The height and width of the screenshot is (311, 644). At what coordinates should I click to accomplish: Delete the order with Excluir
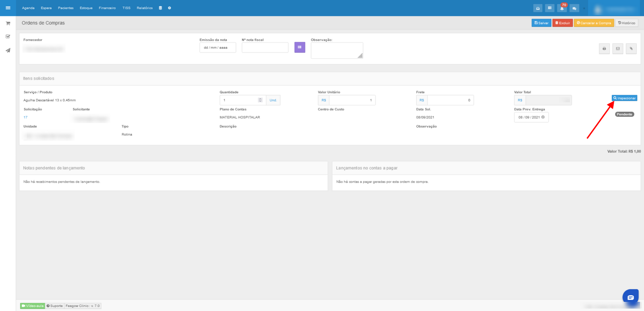[563, 23]
